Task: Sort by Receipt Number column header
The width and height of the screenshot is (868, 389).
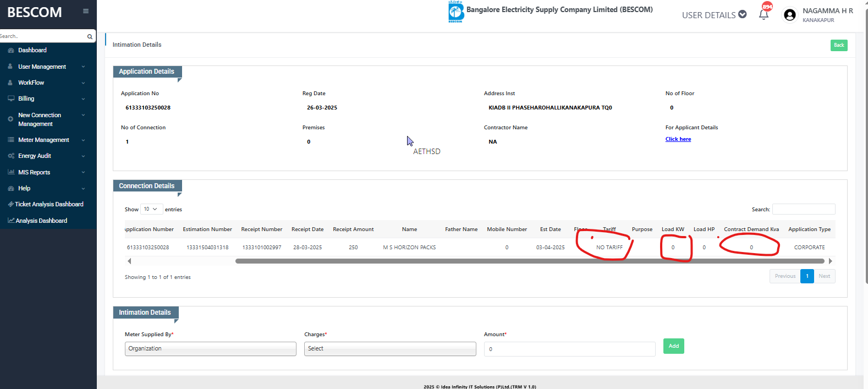Action: click(x=262, y=229)
